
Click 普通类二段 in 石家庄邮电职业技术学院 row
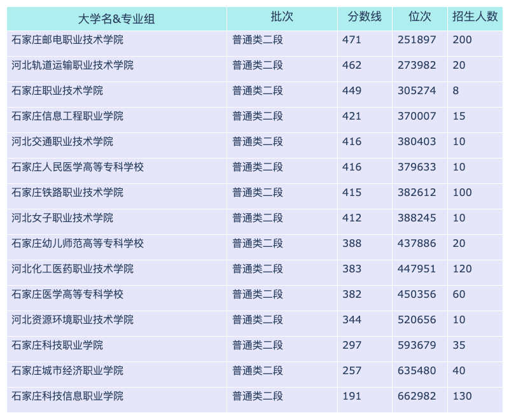258,39
